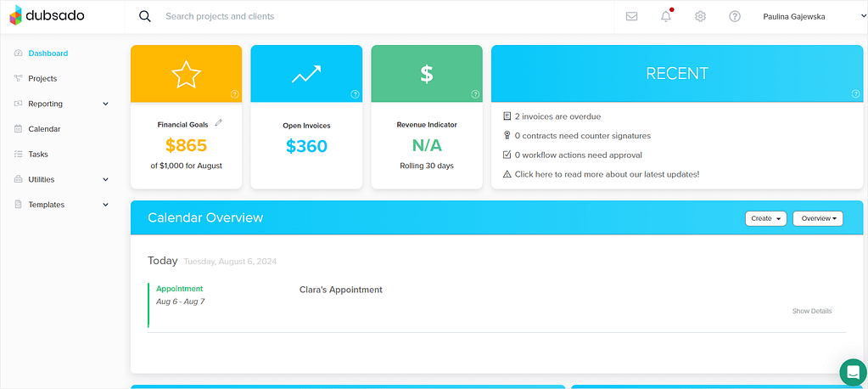This screenshot has height=389, width=868.
Task: Open the help question mark in header
Action: [x=735, y=17]
